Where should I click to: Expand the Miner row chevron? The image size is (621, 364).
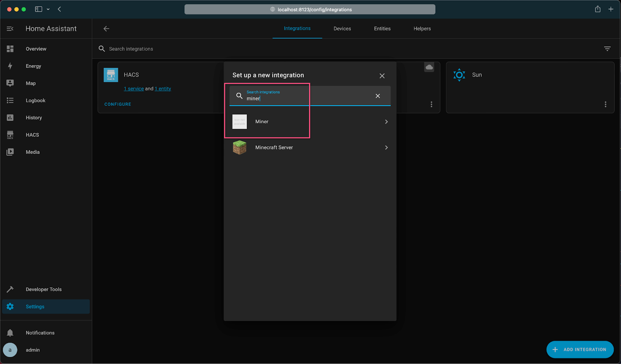pos(386,122)
